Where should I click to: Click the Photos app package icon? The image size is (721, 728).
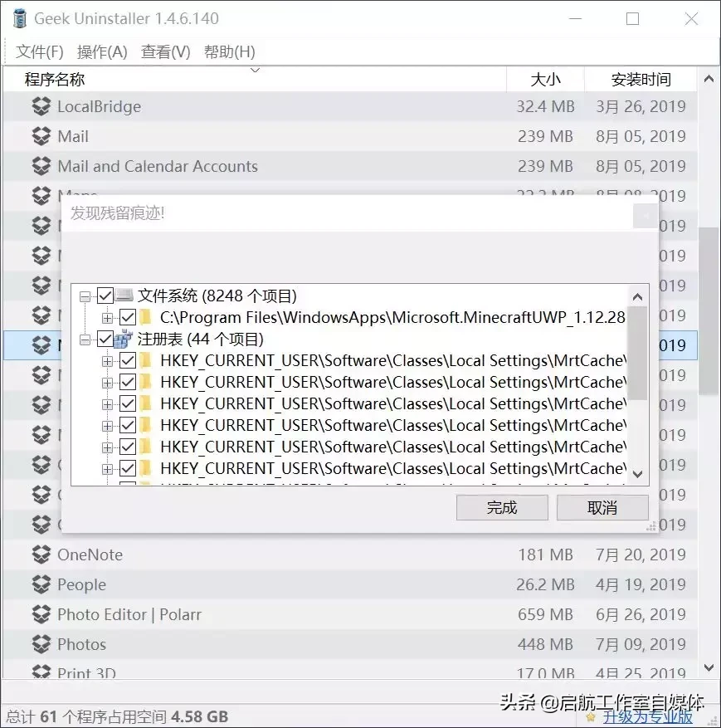[41, 644]
